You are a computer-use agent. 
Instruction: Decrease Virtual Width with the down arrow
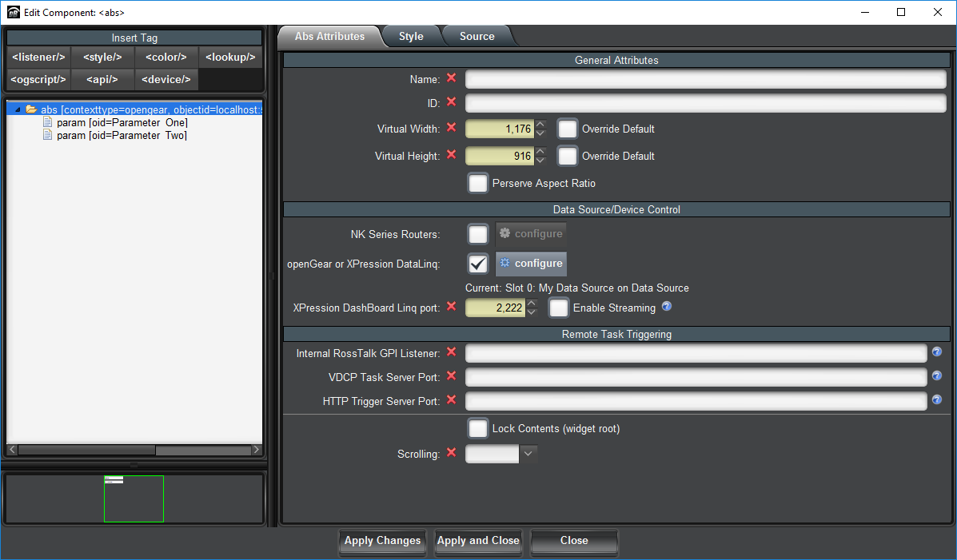pyautogui.click(x=540, y=133)
